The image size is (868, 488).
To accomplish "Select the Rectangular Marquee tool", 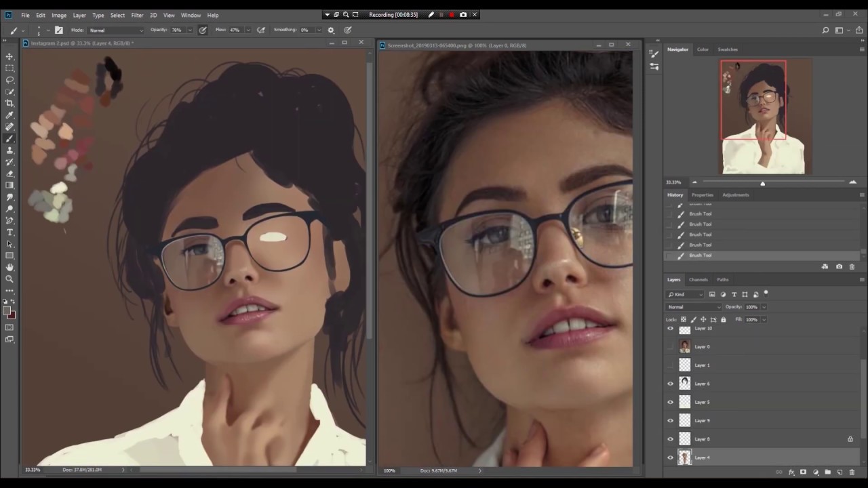I will (x=9, y=68).
